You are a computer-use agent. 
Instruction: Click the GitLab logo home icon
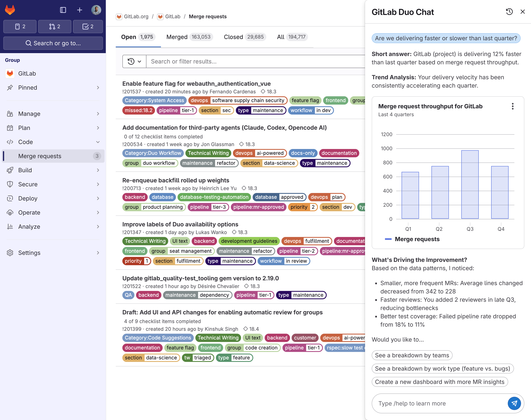tap(10, 10)
